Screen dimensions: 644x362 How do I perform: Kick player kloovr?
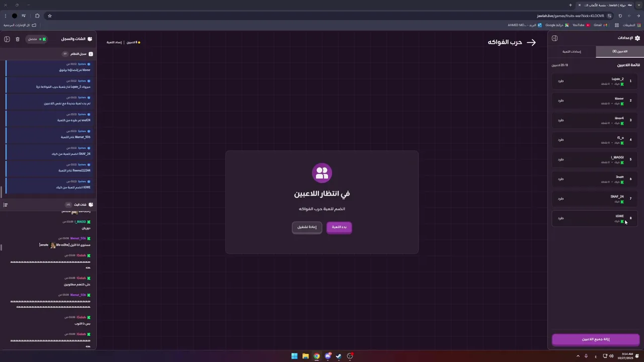tap(560, 101)
